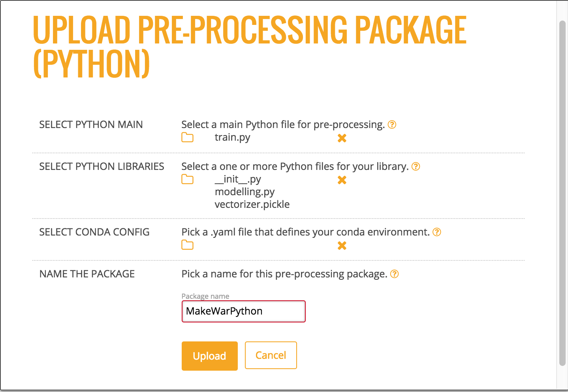The width and height of the screenshot is (568, 392).
Task: Select train.py file name entry
Action: click(x=232, y=138)
